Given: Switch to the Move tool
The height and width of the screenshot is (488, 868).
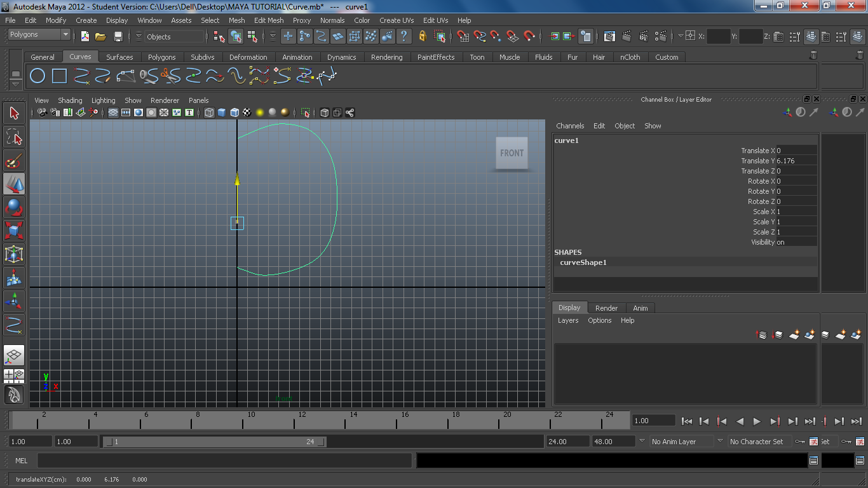Looking at the screenshot, I should coord(14,184).
